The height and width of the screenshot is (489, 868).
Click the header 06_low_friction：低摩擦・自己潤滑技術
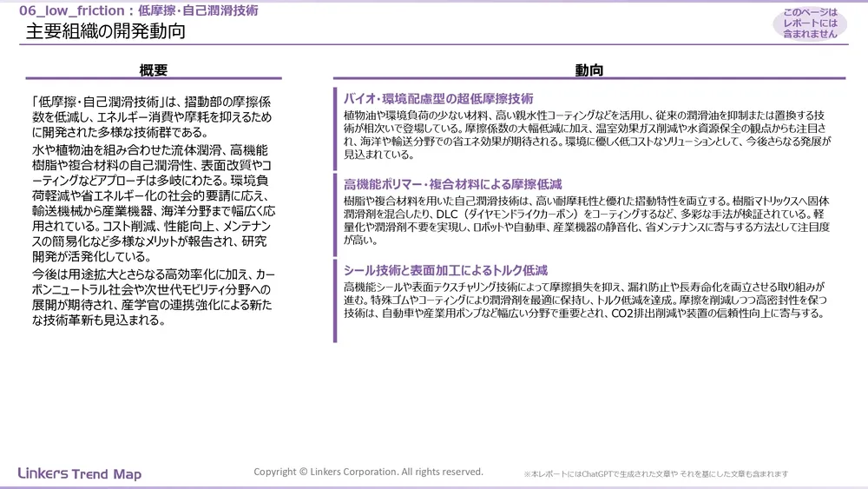(138, 10)
